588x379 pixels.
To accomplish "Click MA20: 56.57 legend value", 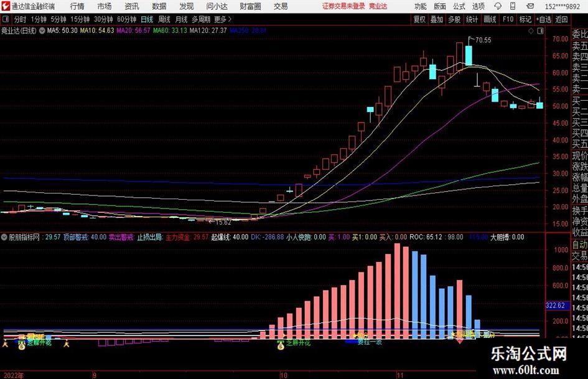I will coord(134,30).
